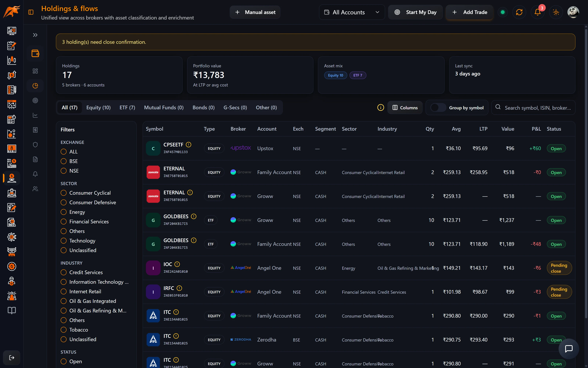Click Start My Day button
Screen dimensions: 588x368
(415, 12)
